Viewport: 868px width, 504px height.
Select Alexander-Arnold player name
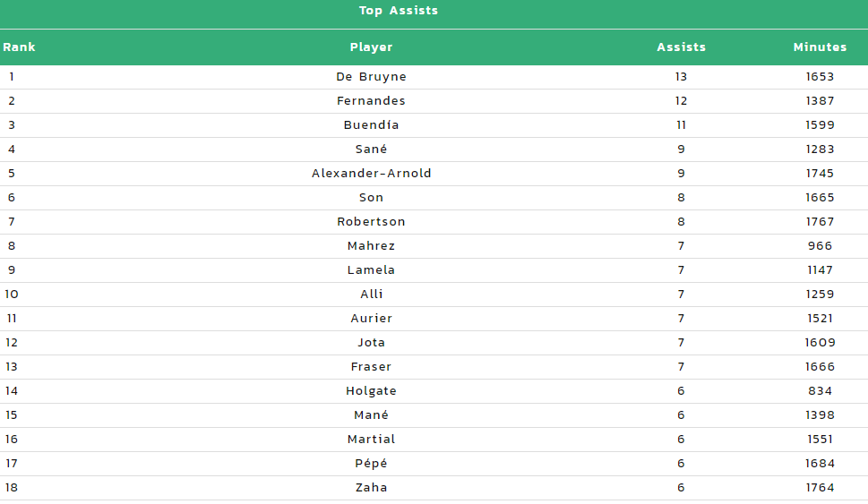tap(371, 173)
